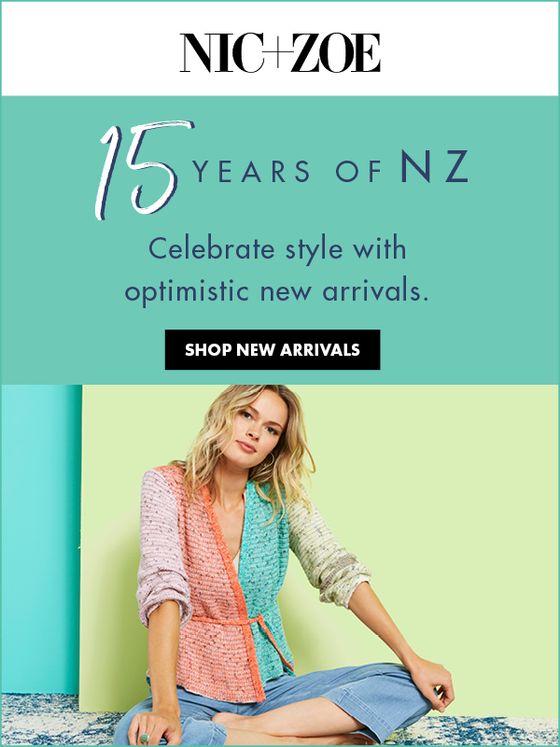Click the YEARS OF NZ heading

[x=331, y=169]
